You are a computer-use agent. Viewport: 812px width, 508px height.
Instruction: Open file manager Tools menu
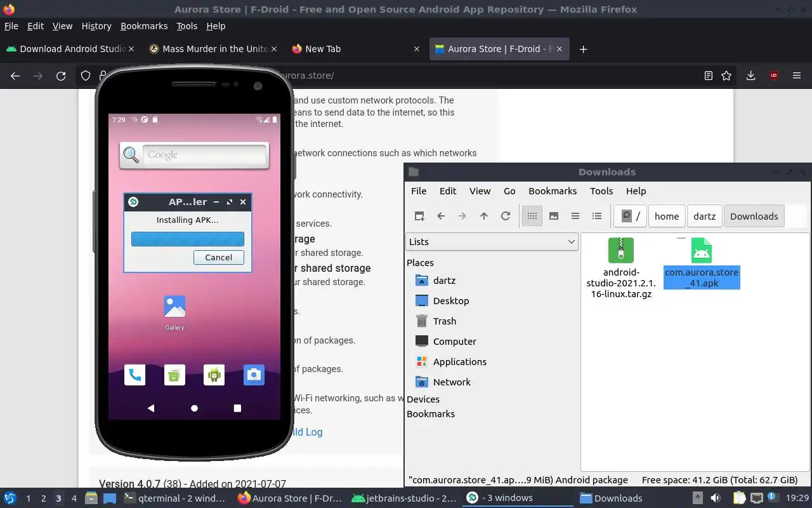click(601, 190)
